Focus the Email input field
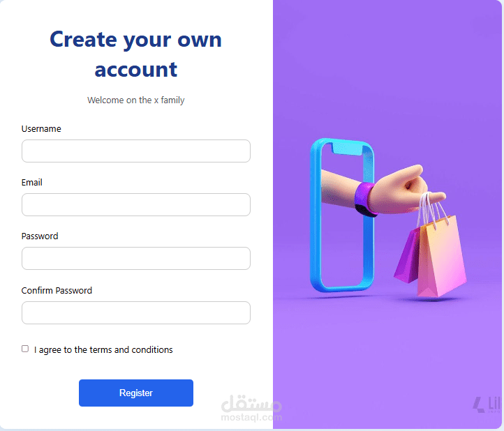This screenshot has height=431, width=504. click(136, 204)
